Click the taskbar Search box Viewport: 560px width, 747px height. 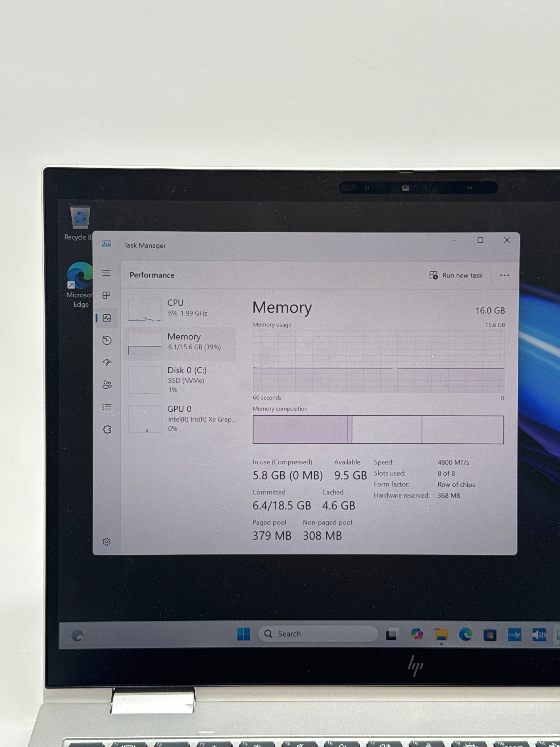pos(318,634)
